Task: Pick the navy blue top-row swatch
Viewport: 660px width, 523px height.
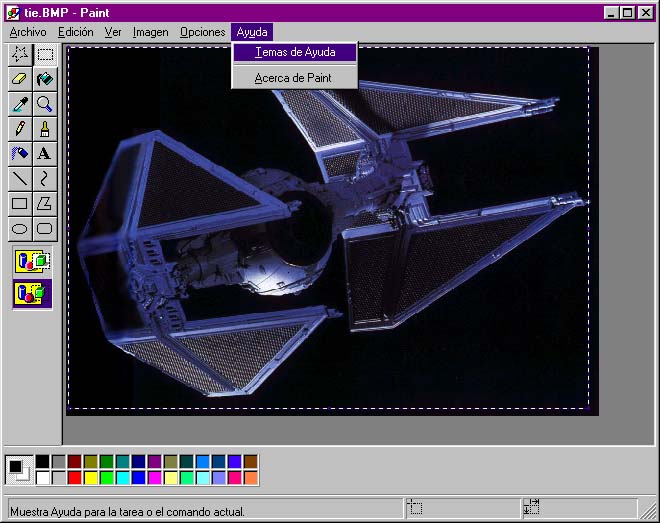Action: (x=138, y=462)
